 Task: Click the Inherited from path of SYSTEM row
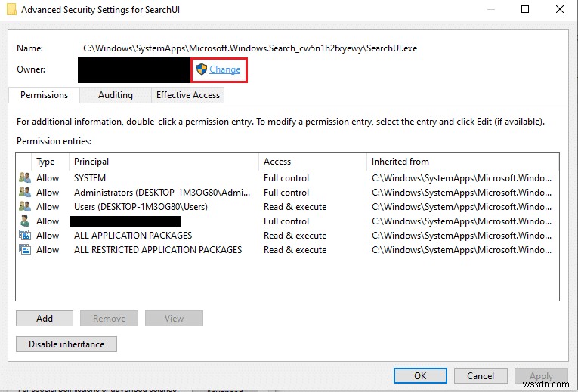click(x=462, y=178)
